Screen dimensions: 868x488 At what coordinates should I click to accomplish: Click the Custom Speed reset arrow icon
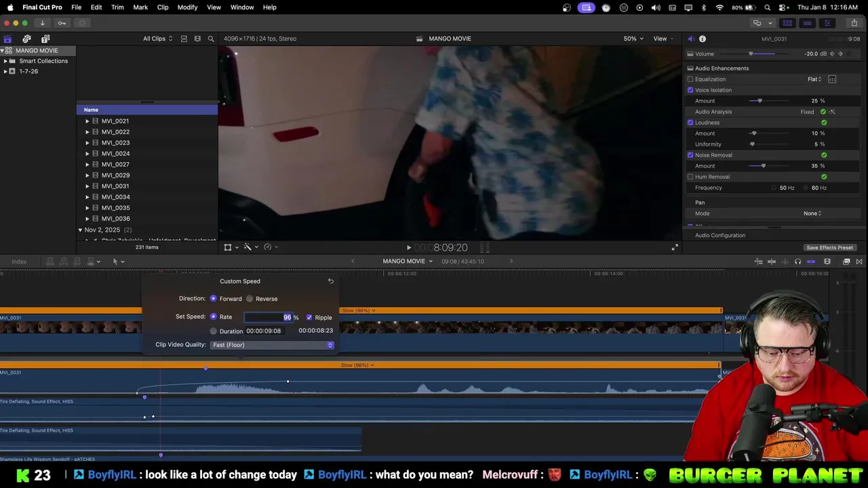coord(330,281)
